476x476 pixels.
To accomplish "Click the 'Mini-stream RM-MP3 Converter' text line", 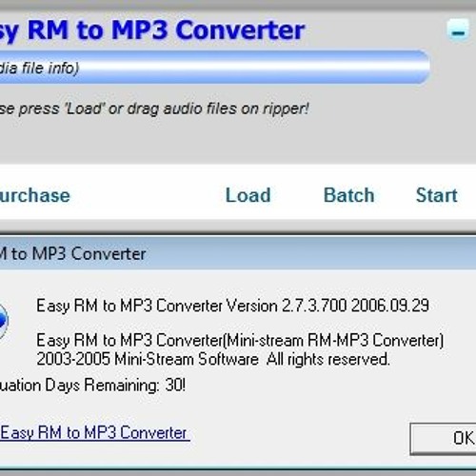I will (x=240, y=341).
